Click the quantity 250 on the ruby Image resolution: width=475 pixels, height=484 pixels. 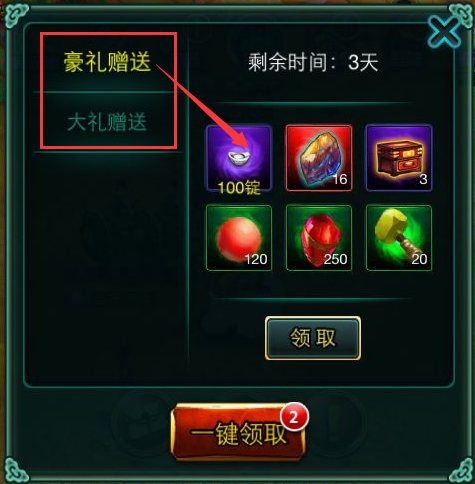pyautogui.click(x=335, y=259)
